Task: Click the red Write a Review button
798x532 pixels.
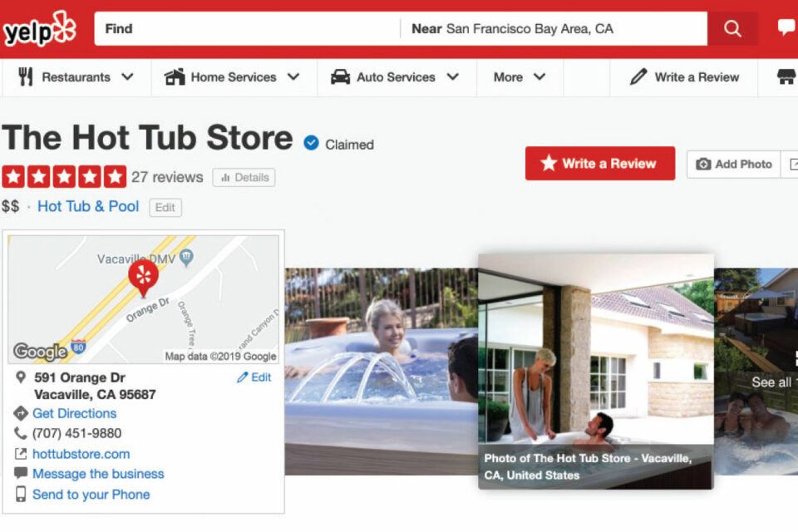Action: pyautogui.click(x=600, y=164)
